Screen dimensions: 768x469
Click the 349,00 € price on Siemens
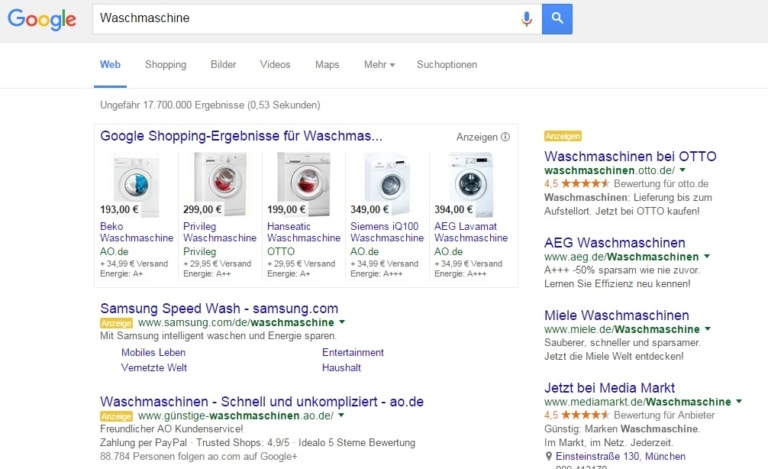pos(369,210)
